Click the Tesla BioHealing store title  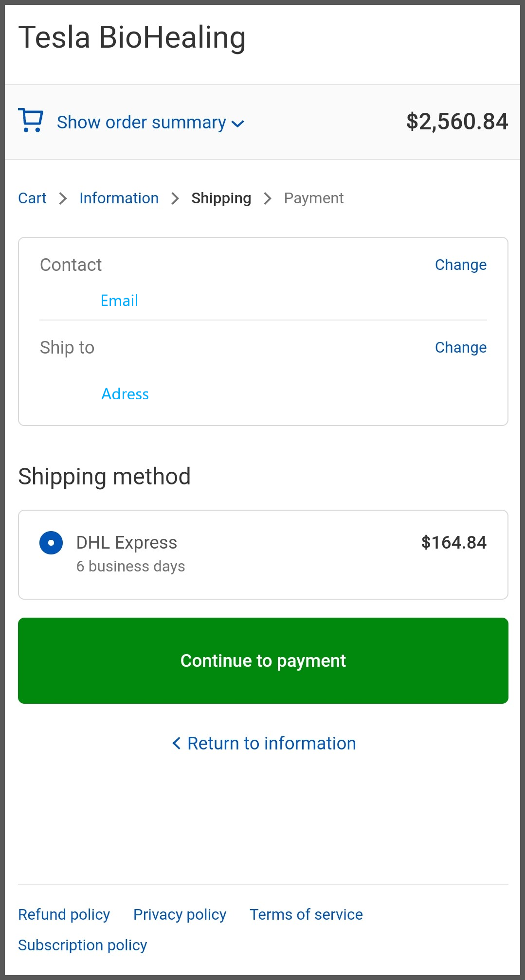click(132, 38)
